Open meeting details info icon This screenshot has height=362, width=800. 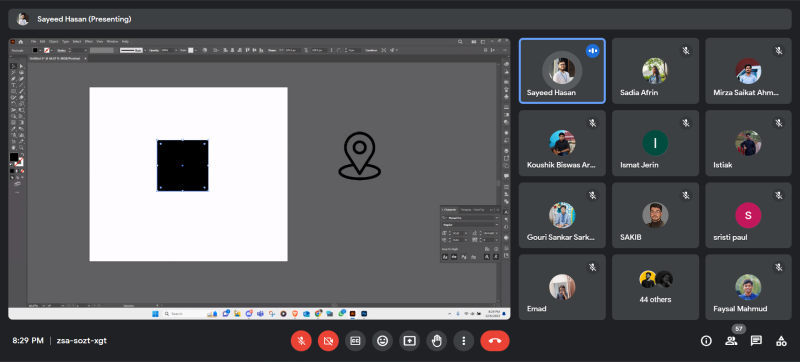point(706,341)
